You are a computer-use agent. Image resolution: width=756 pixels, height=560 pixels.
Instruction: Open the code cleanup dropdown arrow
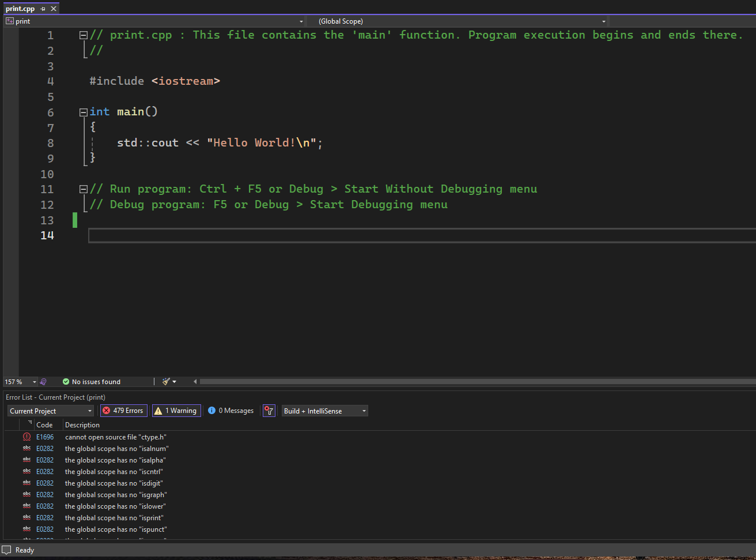174,382
